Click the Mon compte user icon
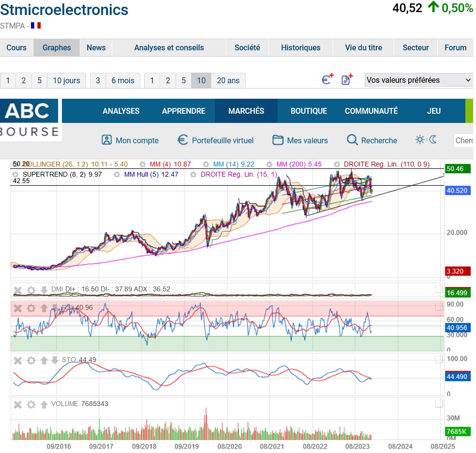Screen dimensions: 476x453 106,140
